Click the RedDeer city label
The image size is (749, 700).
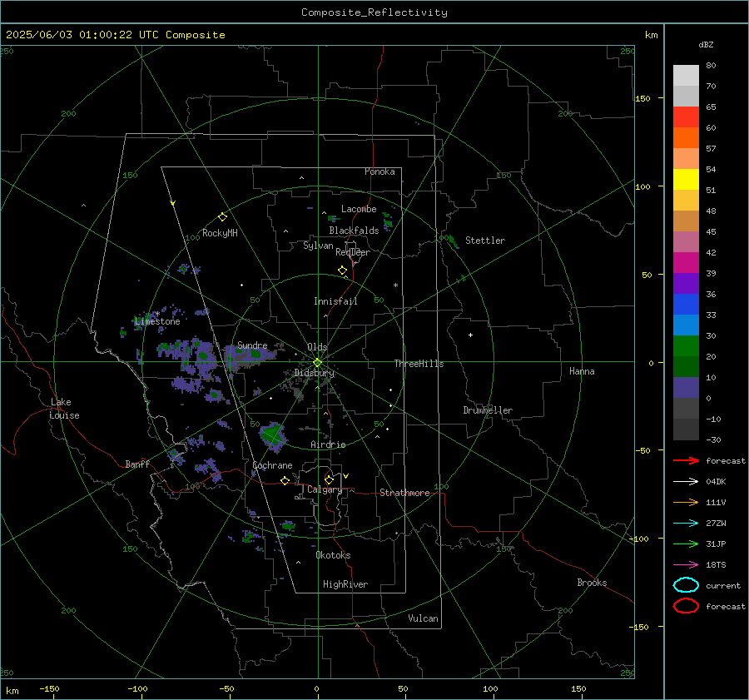point(353,252)
